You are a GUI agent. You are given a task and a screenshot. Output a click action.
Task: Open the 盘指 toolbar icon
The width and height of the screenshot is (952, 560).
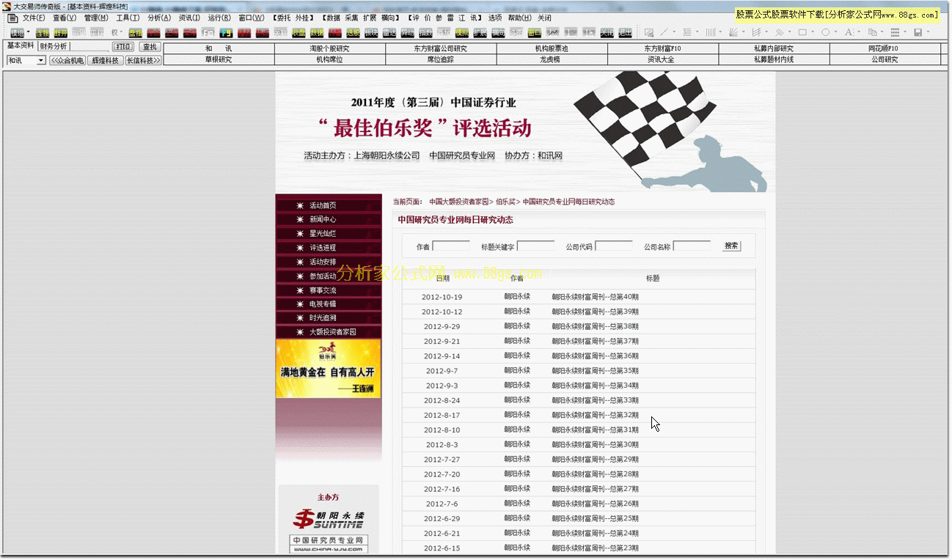pyautogui.click(x=135, y=32)
